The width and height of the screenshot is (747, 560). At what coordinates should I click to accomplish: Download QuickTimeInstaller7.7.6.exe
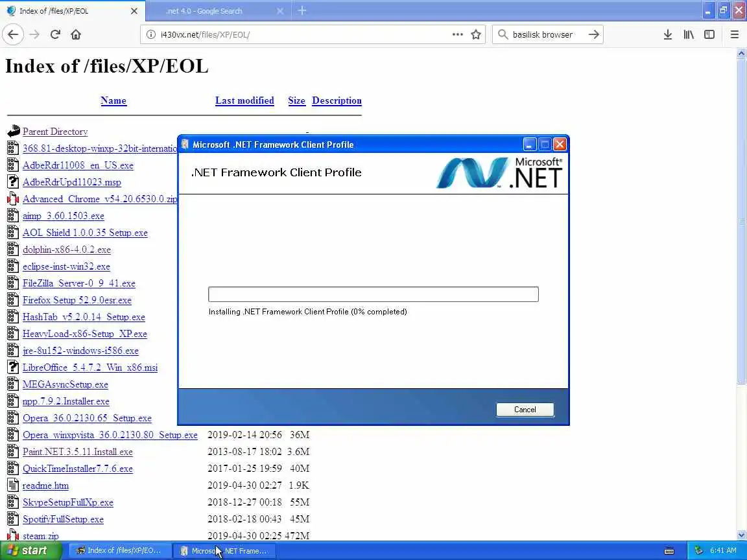[78, 469]
